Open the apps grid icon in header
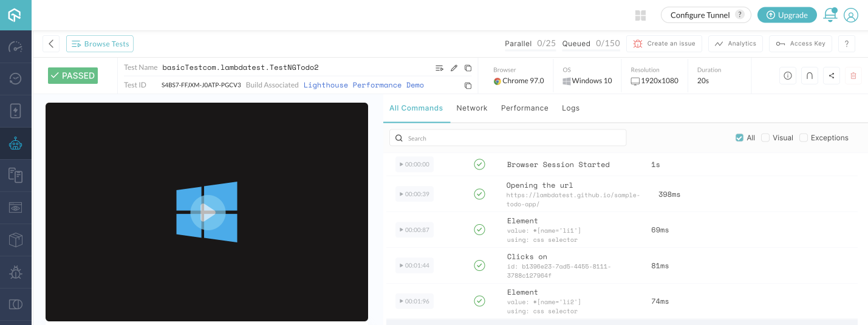 coord(640,15)
